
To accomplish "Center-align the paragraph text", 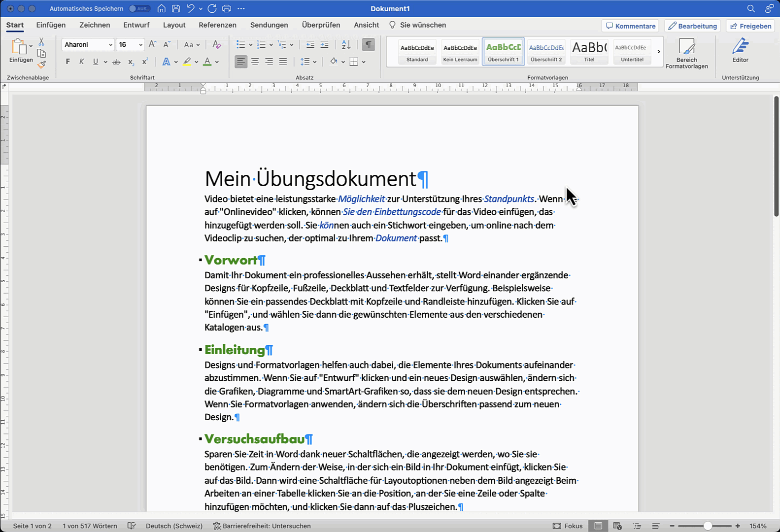I will [255, 62].
